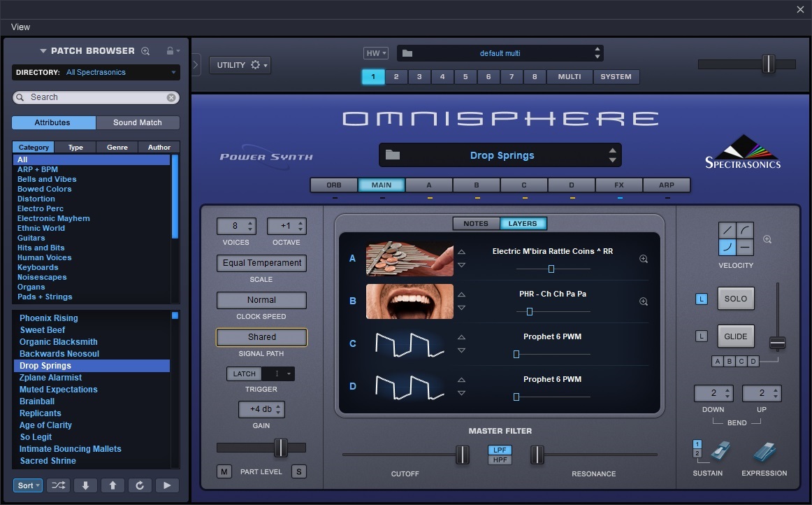Click the patch browser magnifier zoom icon
This screenshot has width=812, height=505.
point(145,51)
